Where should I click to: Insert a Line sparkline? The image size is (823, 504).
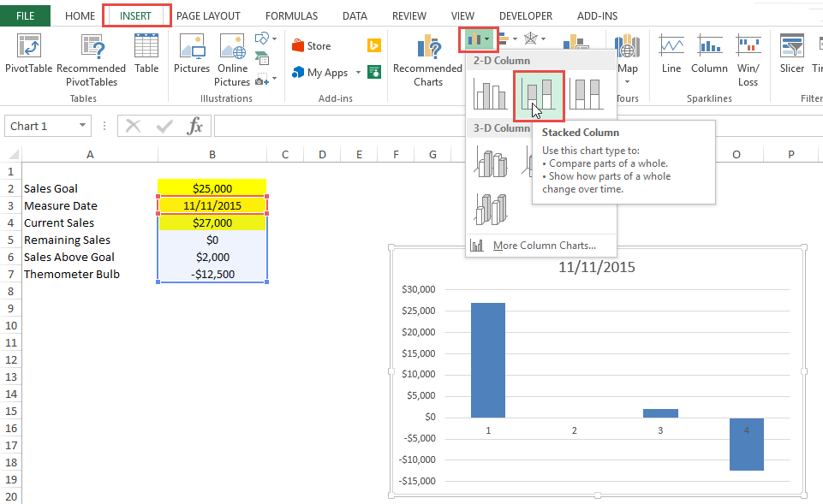671,57
